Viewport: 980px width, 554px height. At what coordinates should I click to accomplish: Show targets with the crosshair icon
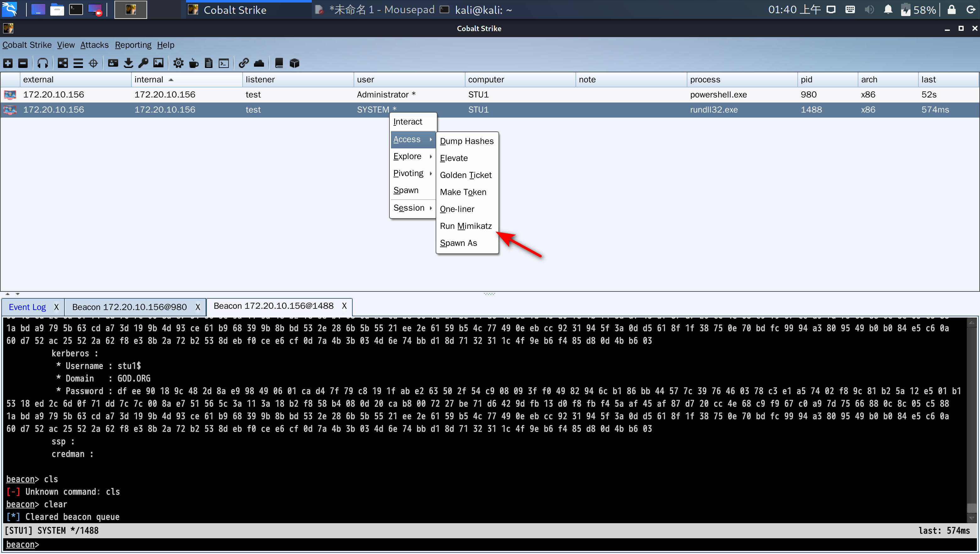(93, 63)
